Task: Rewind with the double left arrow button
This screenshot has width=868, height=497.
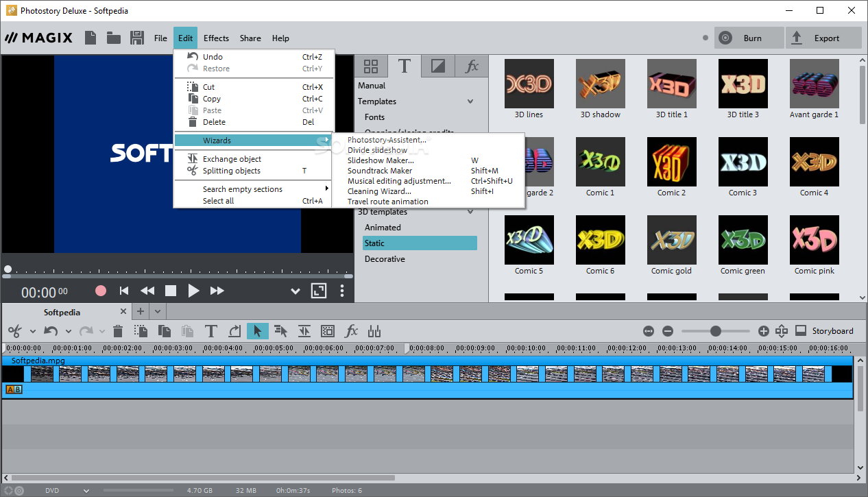Action: coord(147,291)
